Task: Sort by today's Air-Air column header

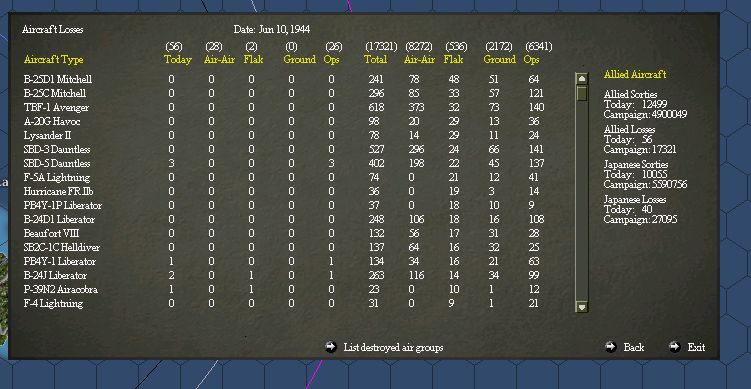Action: (219, 59)
